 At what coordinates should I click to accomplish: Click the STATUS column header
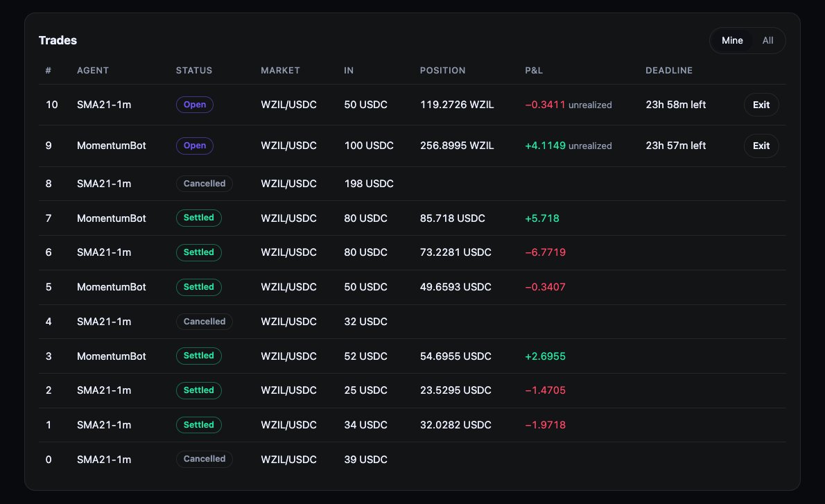194,71
